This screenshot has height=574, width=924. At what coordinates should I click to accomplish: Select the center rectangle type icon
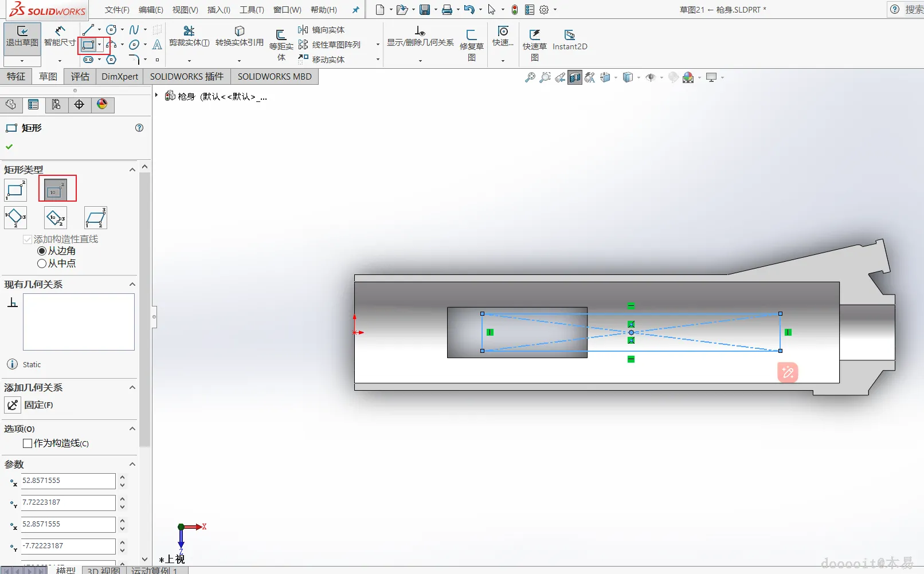pos(56,190)
